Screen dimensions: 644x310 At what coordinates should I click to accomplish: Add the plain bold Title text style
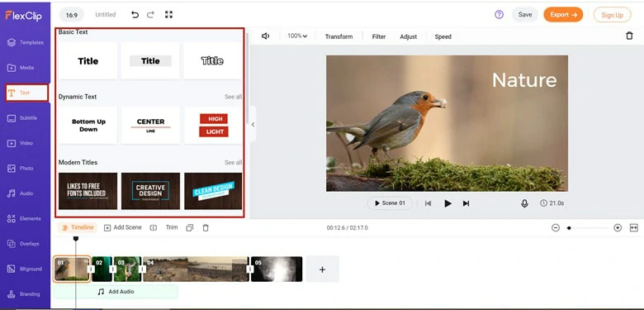tap(88, 61)
